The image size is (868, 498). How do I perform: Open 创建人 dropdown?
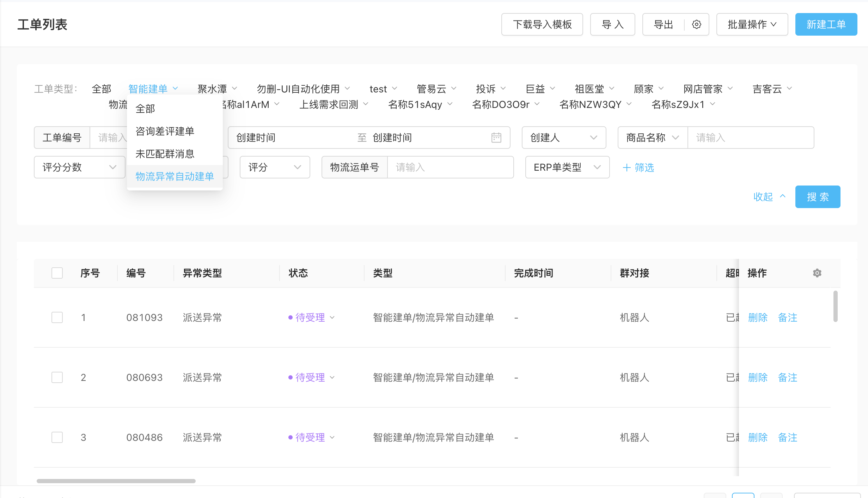point(564,138)
